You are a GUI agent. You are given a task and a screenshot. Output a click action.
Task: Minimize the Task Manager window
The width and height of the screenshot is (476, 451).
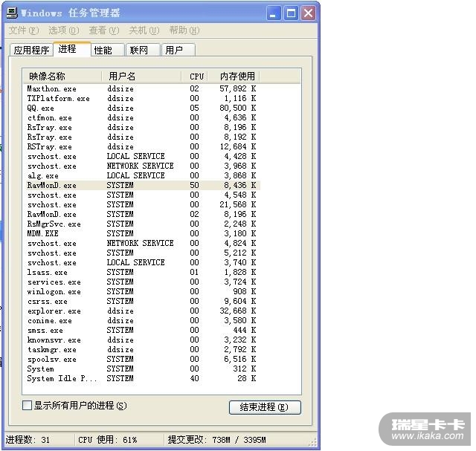tap(274, 13)
